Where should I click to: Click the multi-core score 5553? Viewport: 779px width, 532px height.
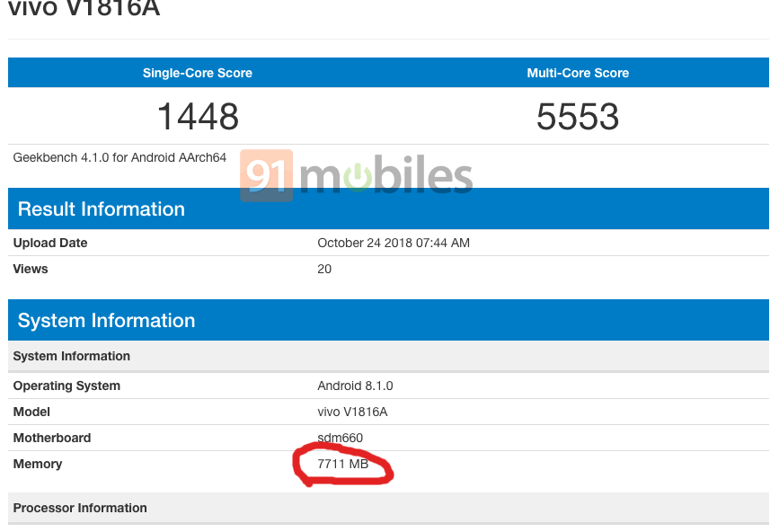pyautogui.click(x=578, y=117)
